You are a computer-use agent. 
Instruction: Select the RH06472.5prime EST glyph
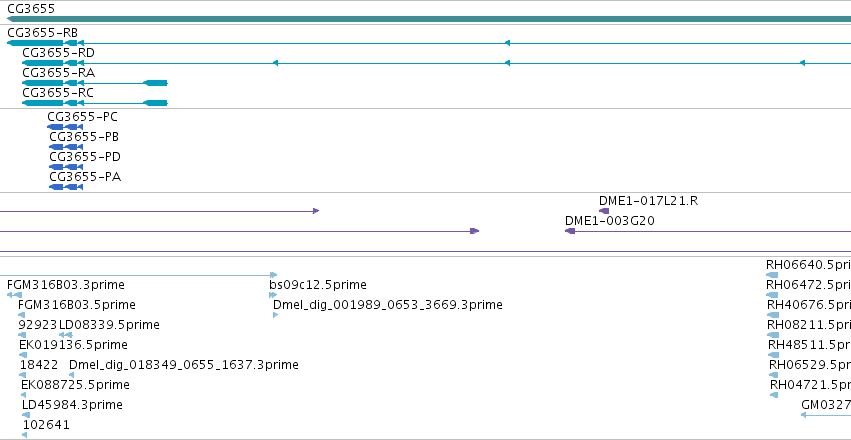(773, 295)
